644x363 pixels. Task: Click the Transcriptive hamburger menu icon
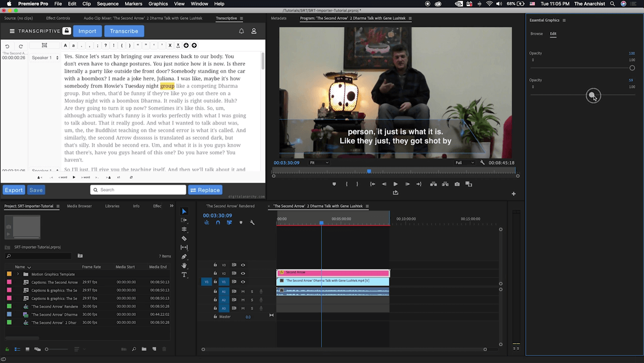[12, 31]
